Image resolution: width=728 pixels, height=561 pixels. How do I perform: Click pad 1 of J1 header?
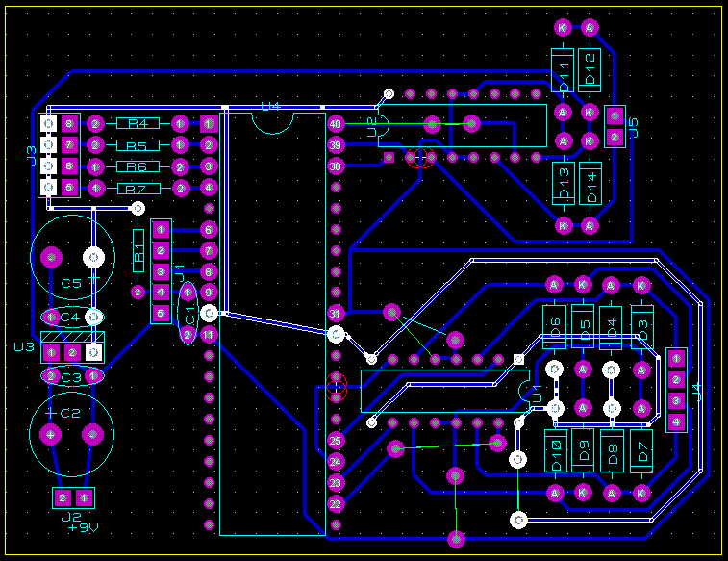tap(161, 229)
